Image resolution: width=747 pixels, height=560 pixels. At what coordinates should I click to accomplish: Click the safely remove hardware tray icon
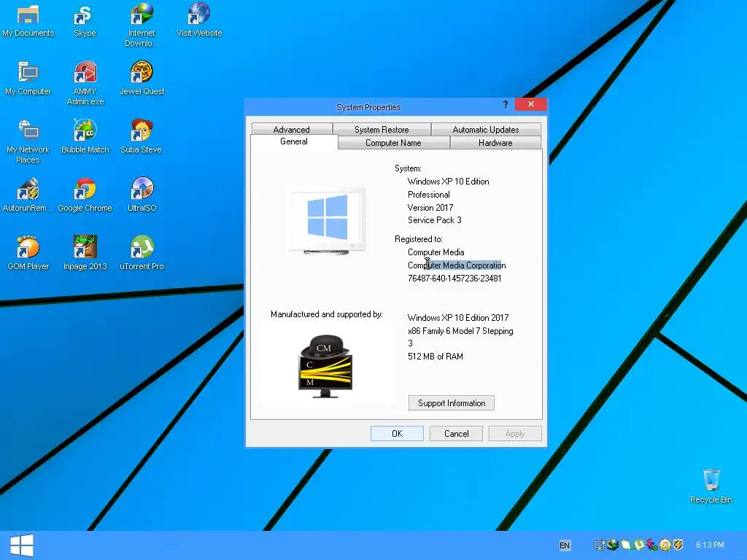(600, 545)
